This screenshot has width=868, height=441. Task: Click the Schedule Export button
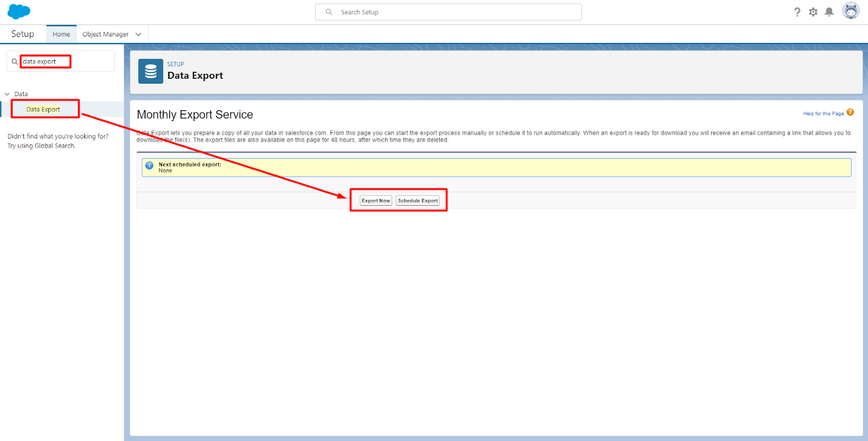[x=418, y=201]
